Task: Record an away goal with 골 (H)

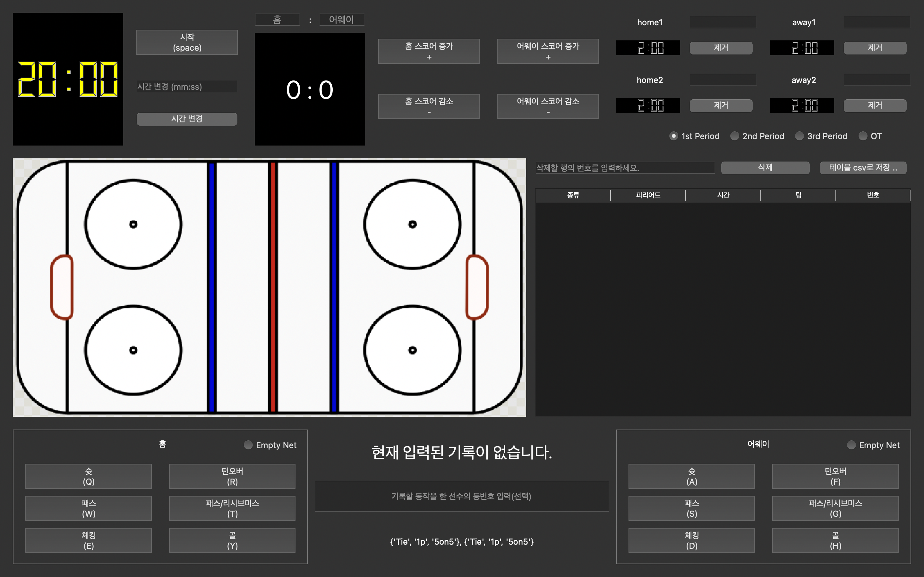Action: (x=835, y=540)
